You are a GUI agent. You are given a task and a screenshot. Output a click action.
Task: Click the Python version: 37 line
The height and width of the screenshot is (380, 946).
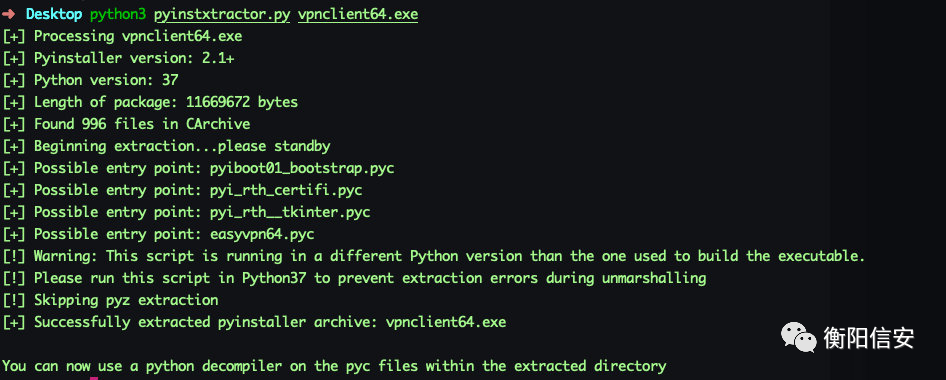point(90,80)
